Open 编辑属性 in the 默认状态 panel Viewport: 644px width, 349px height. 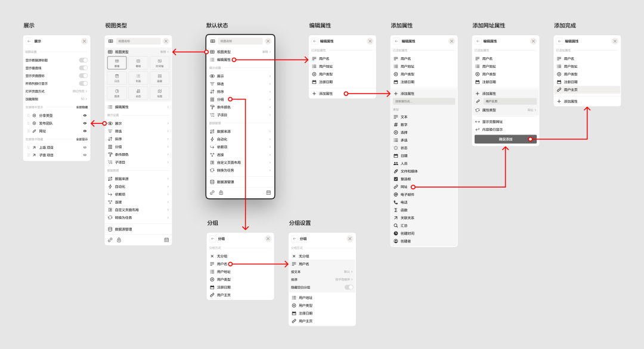coord(224,60)
